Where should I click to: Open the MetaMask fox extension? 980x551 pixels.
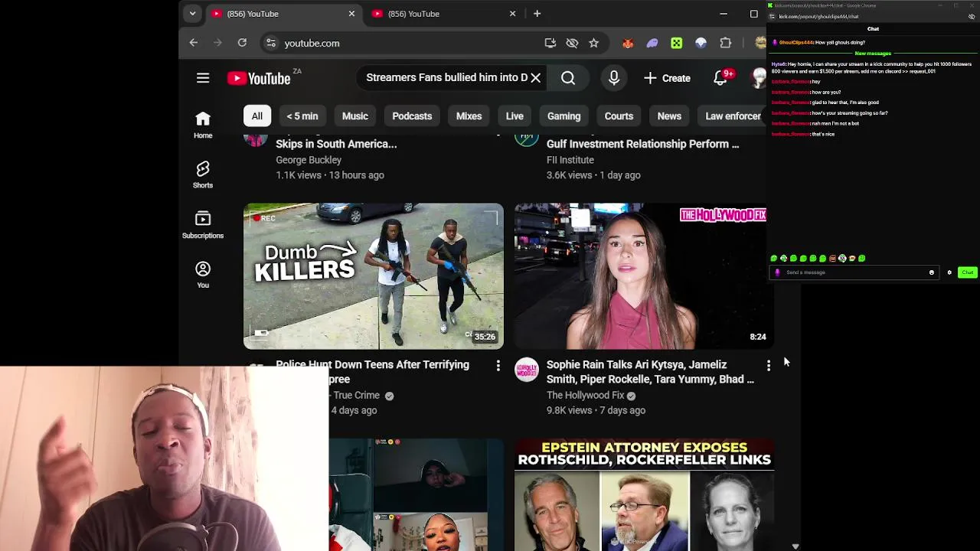(x=628, y=44)
